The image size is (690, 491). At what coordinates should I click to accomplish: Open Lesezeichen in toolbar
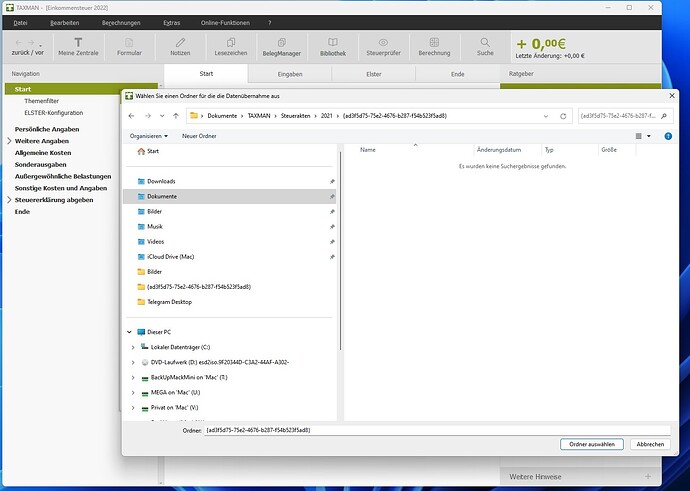[x=231, y=47]
